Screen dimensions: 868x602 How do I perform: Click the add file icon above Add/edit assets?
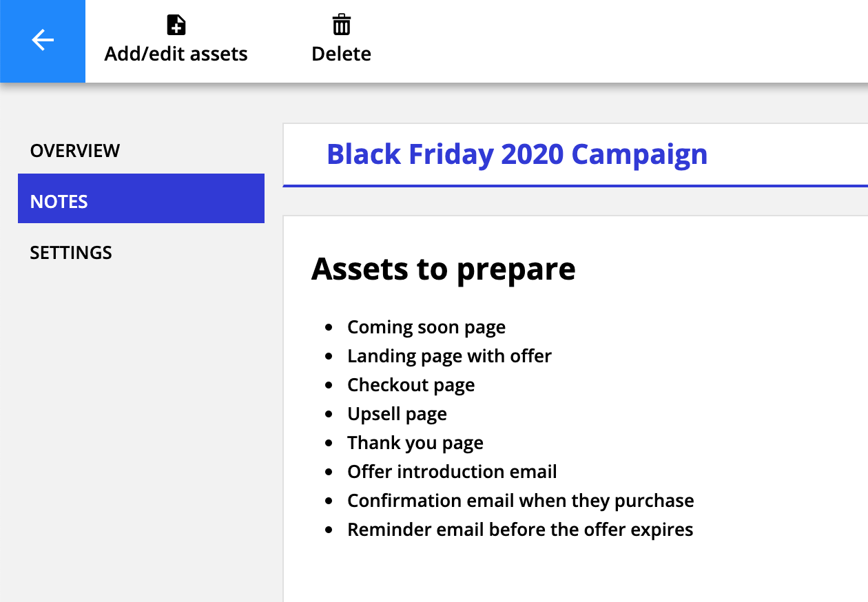click(176, 25)
